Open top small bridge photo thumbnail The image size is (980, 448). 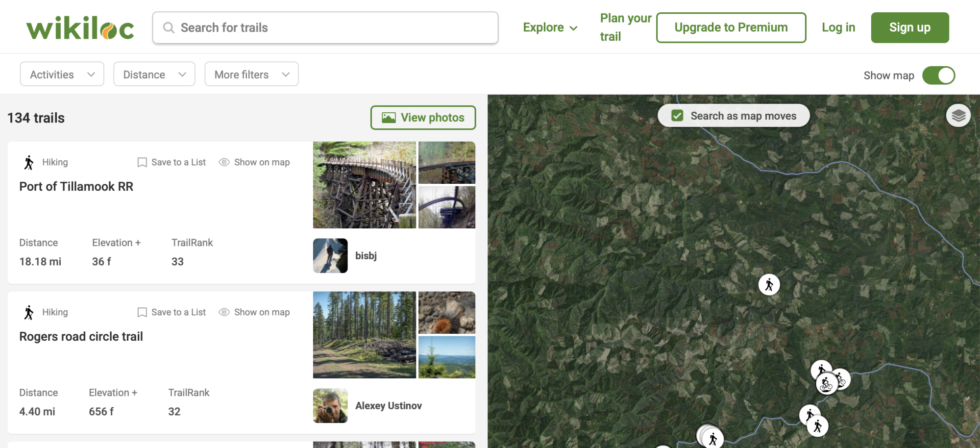point(447,162)
